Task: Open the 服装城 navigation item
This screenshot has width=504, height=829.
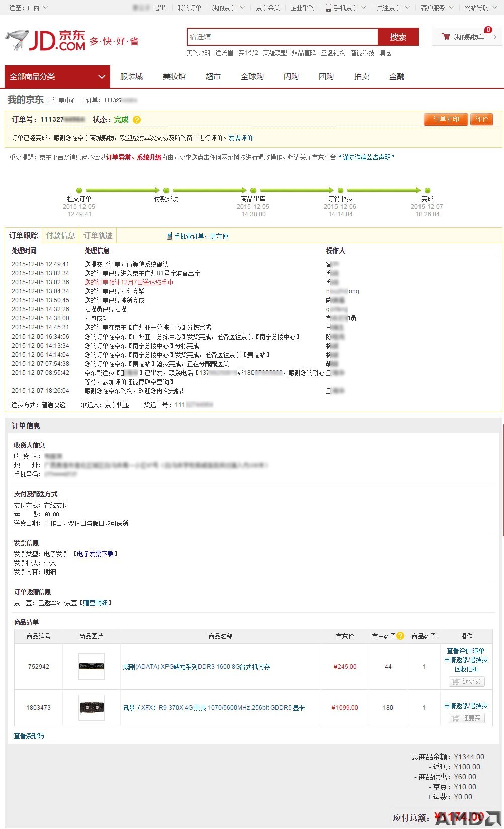Action: 132,77
